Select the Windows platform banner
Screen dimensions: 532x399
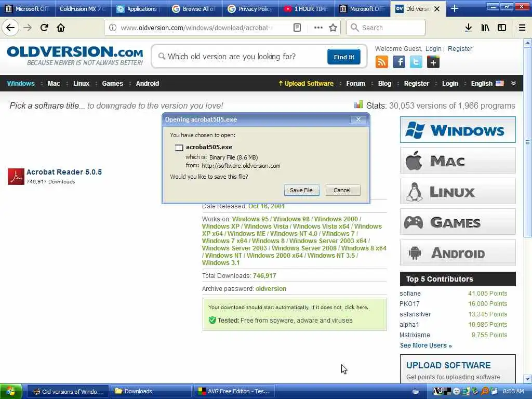point(458,129)
